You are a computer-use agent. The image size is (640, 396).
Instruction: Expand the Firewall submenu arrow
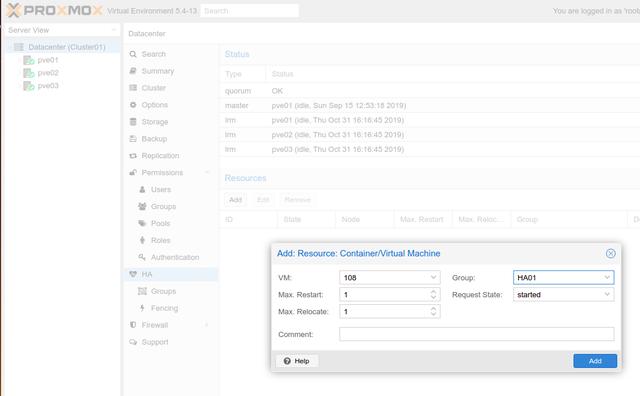tap(207, 325)
